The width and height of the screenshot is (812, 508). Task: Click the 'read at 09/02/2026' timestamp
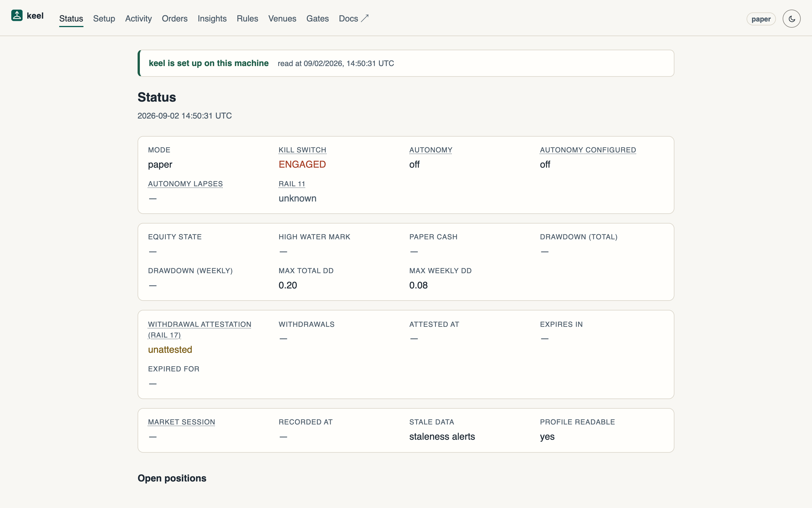coord(336,63)
